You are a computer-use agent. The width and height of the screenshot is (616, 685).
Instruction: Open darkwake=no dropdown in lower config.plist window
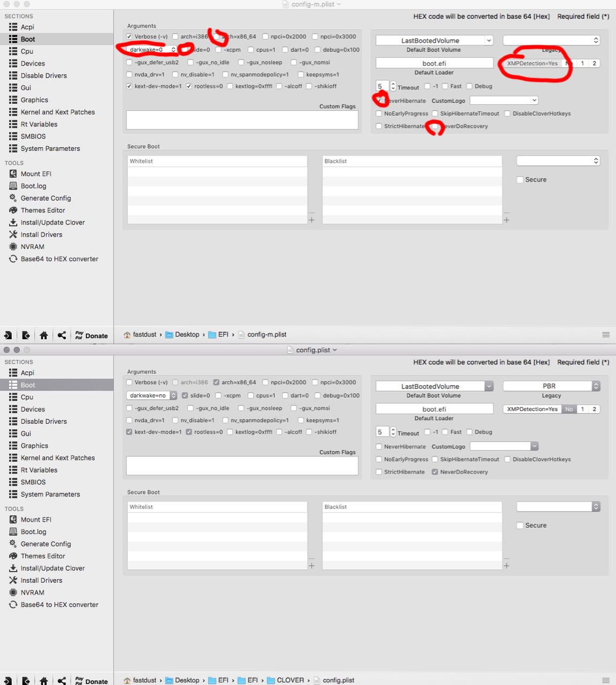(x=152, y=395)
